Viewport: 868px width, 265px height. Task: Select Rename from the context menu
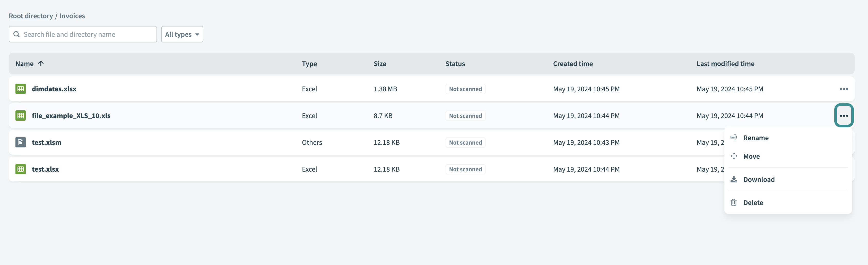pyautogui.click(x=756, y=137)
